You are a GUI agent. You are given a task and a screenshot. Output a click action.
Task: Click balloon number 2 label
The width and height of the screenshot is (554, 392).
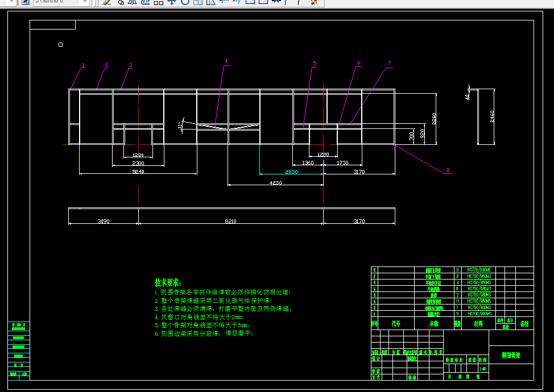[x=106, y=65]
